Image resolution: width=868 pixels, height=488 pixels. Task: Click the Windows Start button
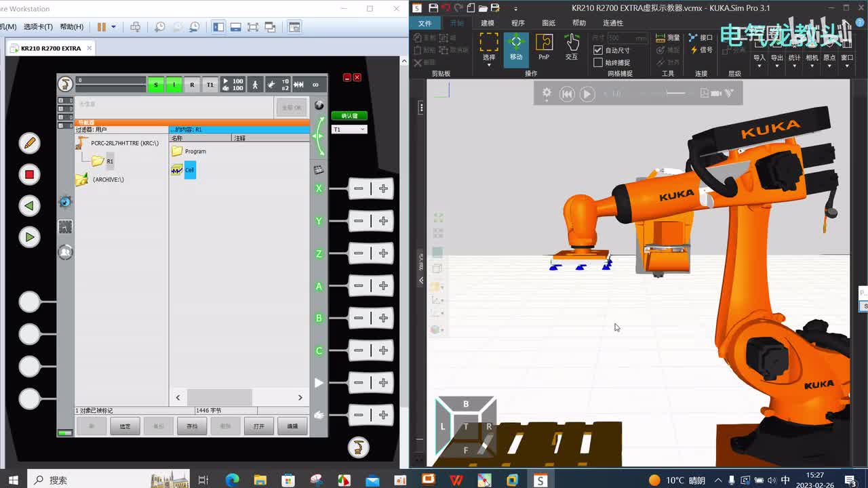pos(13,480)
